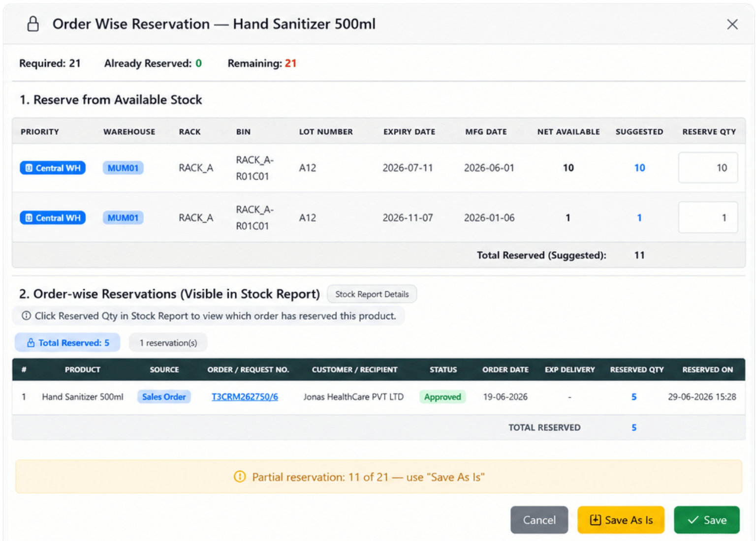Screen dimensions: 756x541
Task: Click mfg date 2026-06-01 cell
Action: click(489, 168)
